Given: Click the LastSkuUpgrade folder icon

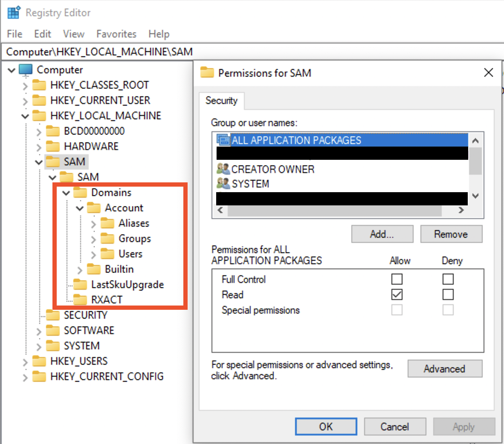Looking at the screenshot, I should tap(80, 284).
